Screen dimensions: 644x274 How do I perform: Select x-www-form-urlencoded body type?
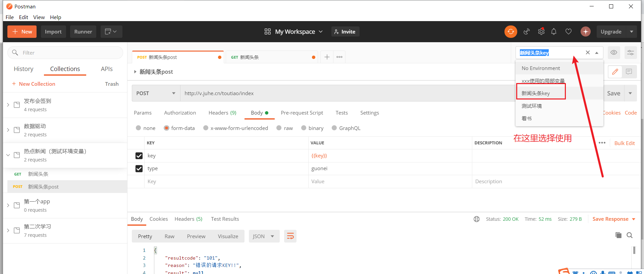coord(206,128)
